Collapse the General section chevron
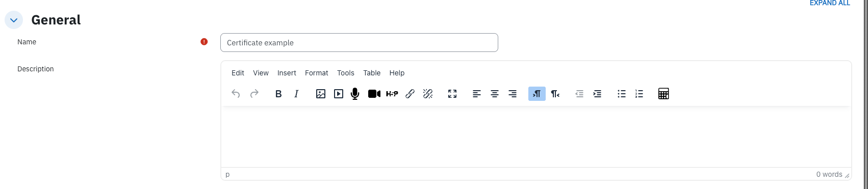 tap(14, 20)
